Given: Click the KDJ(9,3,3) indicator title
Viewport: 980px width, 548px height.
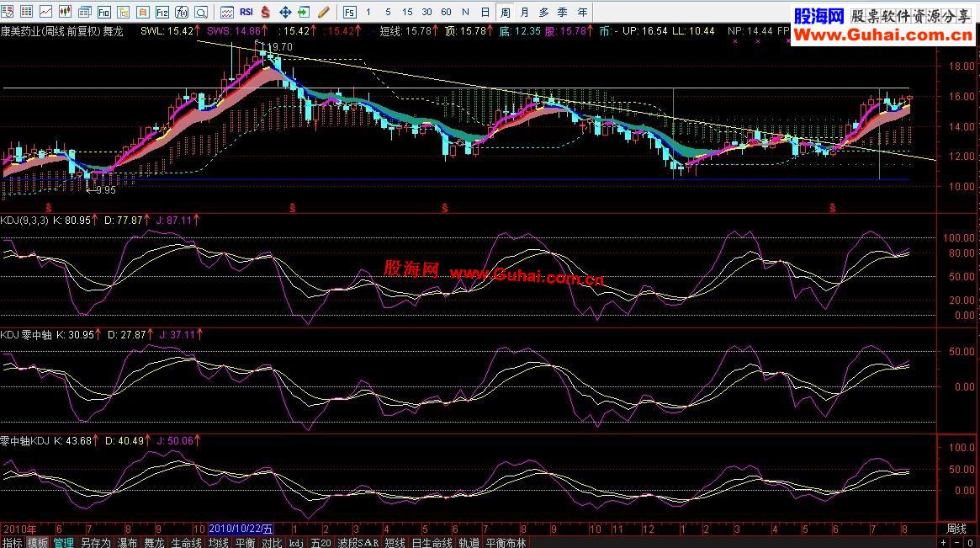Looking at the screenshot, I should [x=24, y=221].
